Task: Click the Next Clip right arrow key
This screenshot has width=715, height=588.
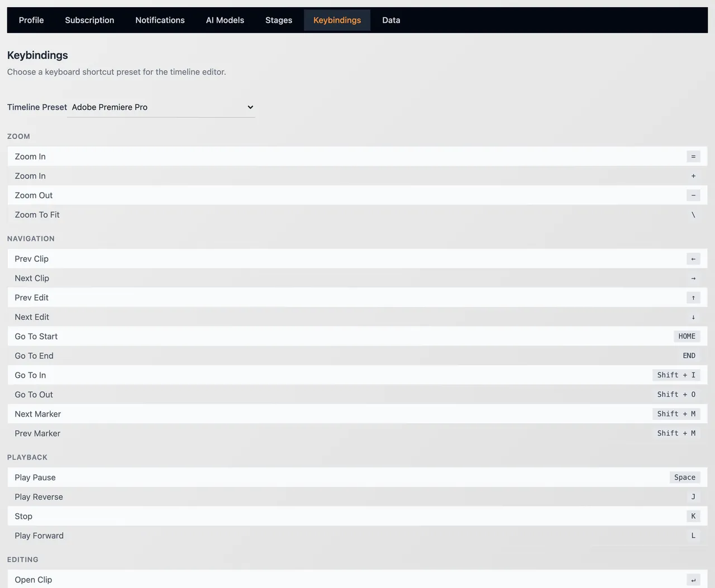Action: (693, 278)
